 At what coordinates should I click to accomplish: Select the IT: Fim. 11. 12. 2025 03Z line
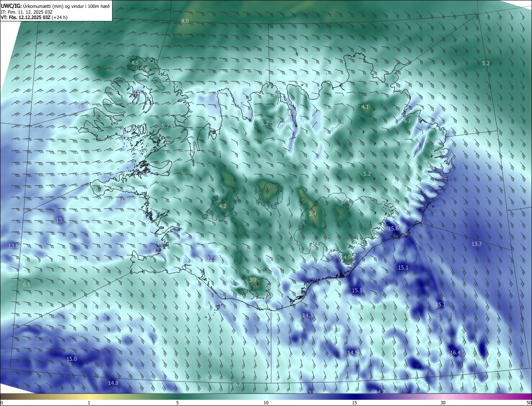pyautogui.click(x=26, y=12)
